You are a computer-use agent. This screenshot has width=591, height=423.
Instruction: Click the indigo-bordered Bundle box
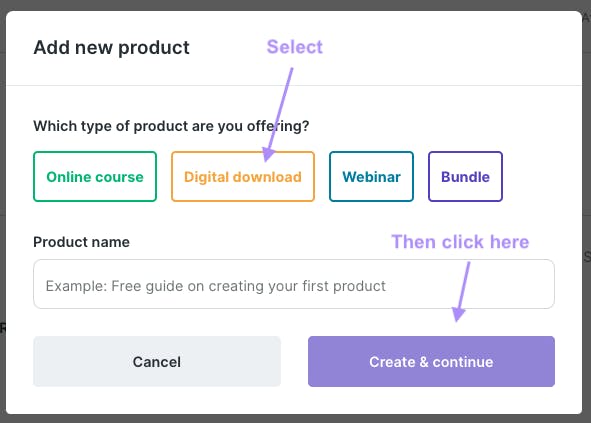coord(465,176)
